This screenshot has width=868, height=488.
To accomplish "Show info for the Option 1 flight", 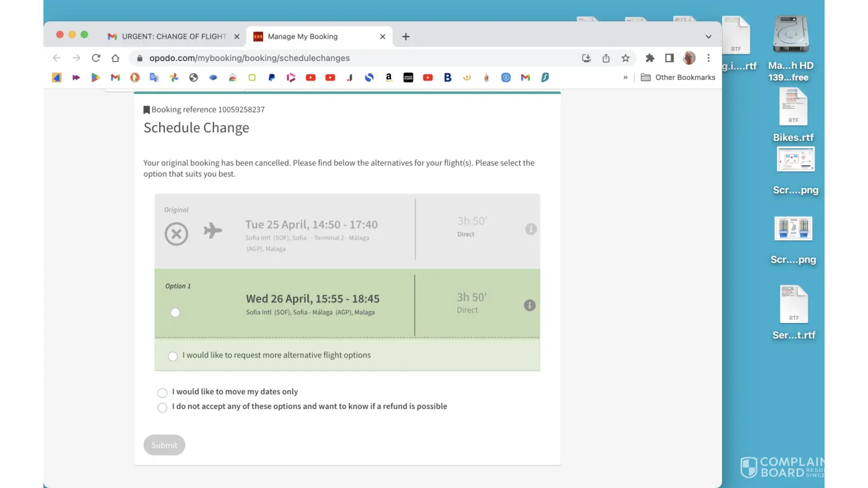I will point(530,305).
